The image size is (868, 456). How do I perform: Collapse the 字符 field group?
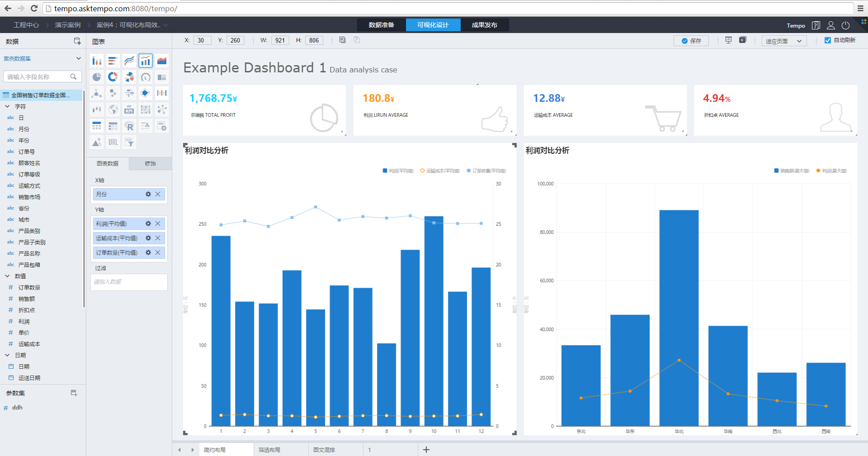[x=7, y=106]
